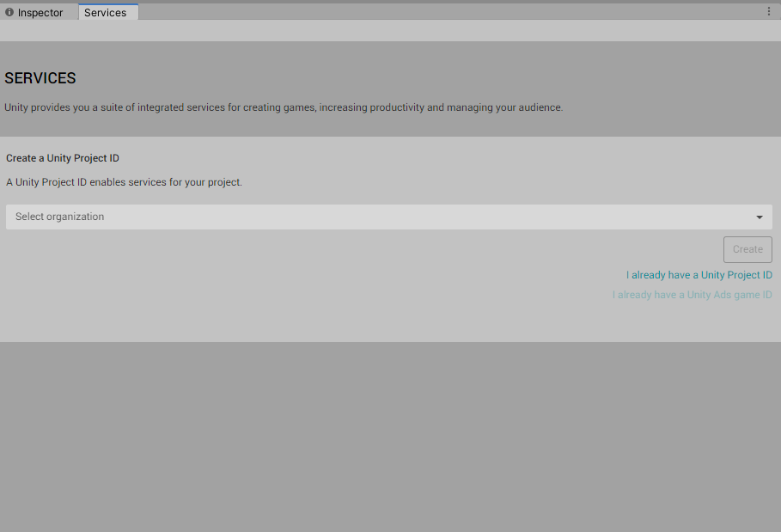Open the panel's three-dot options menu

[x=769, y=11]
